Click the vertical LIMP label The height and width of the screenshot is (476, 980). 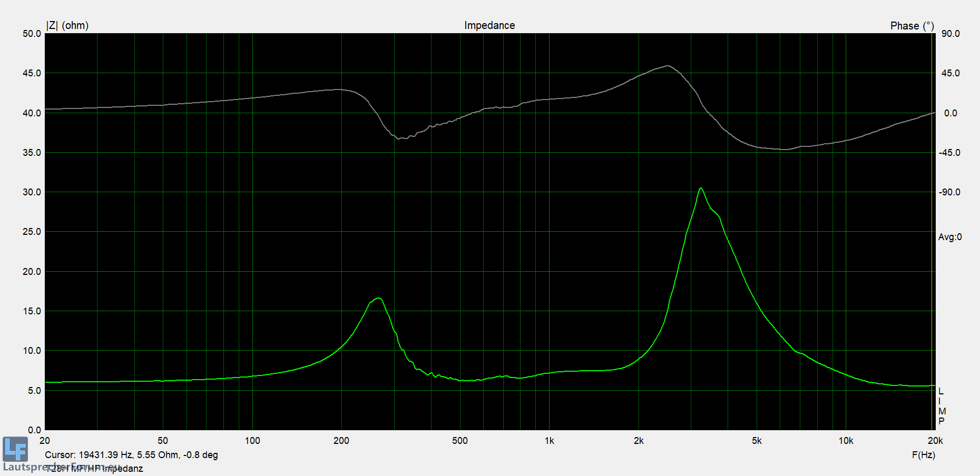click(x=942, y=406)
